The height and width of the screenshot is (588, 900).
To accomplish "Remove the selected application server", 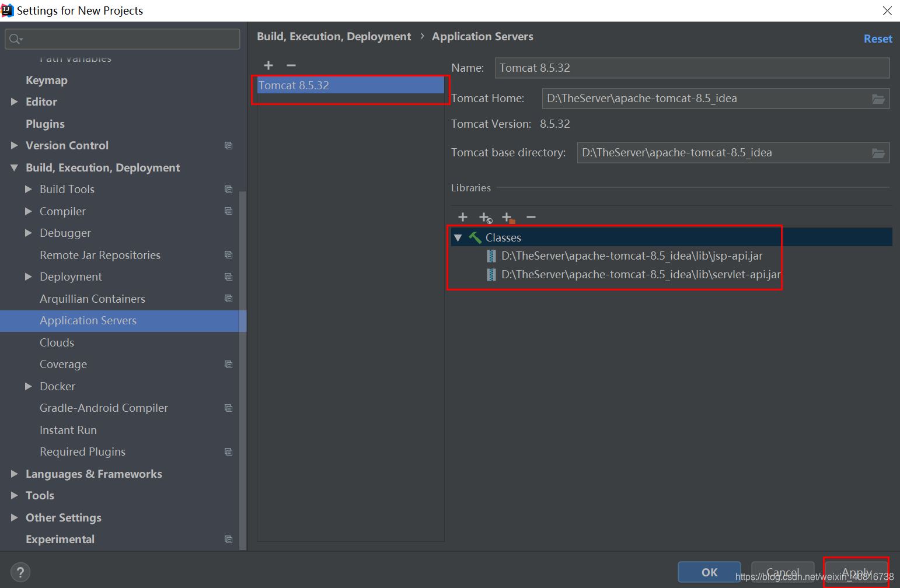I will (x=291, y=65).
